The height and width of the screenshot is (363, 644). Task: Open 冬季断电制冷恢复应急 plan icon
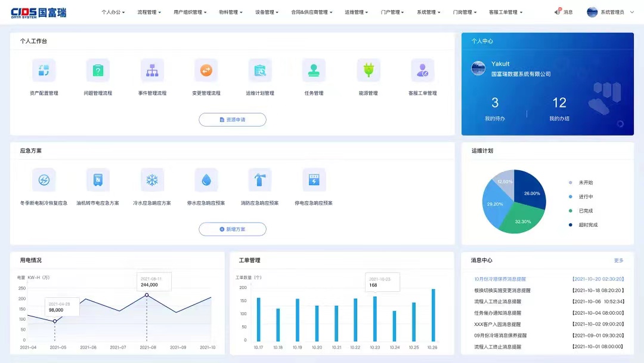pos(44,180)
